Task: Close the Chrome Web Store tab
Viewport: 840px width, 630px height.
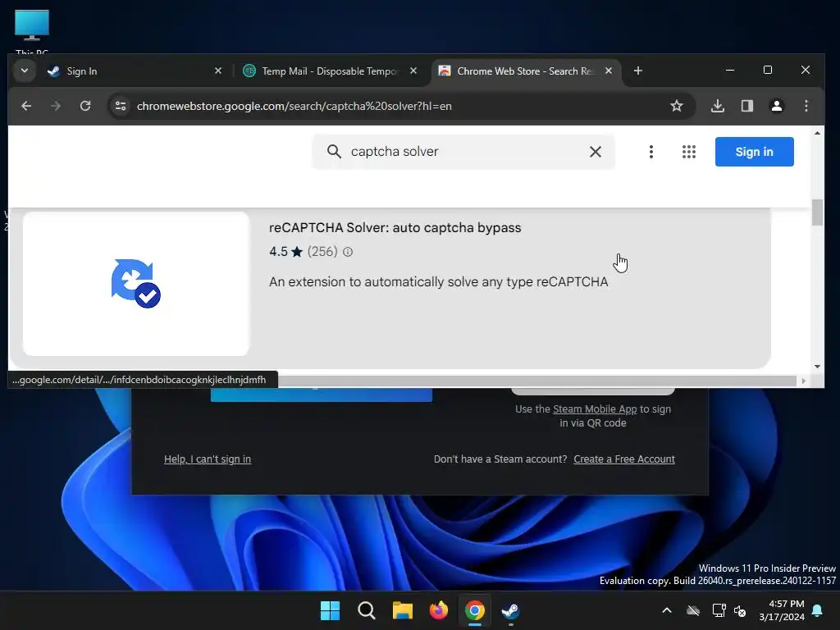Action: point(609,71)
